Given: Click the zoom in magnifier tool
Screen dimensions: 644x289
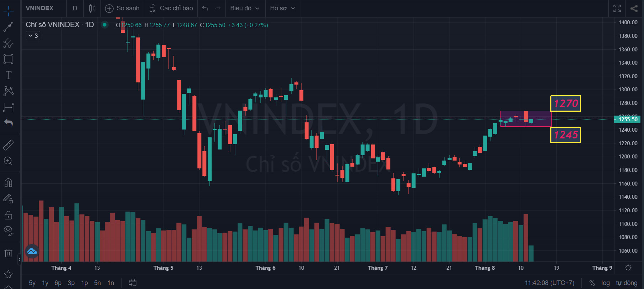Looking at the screenshot, I should point(9,161).
